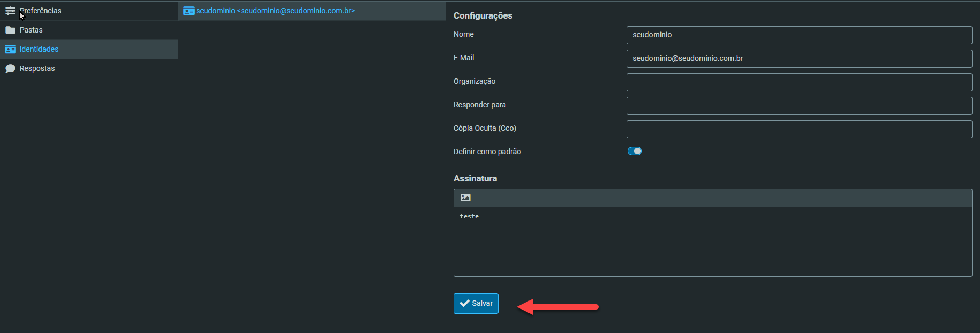Focus the Nome input field

[x=799, y=35]
